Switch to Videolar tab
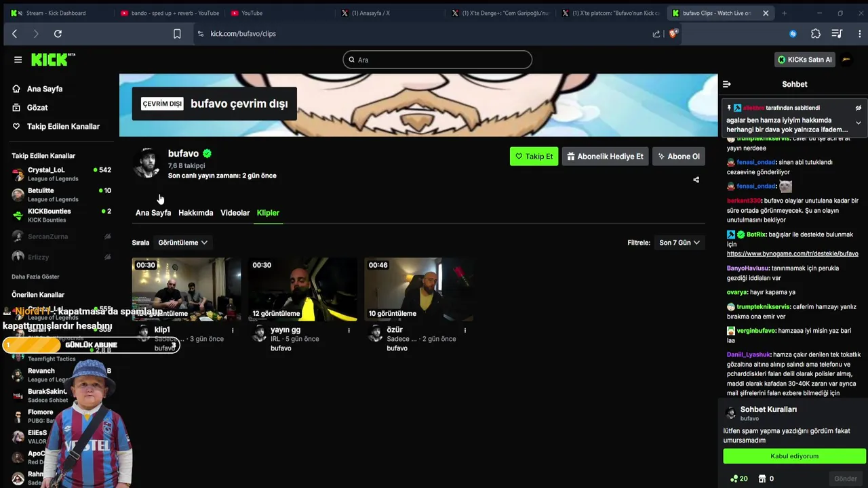868x488 pixels. (235, 213)
